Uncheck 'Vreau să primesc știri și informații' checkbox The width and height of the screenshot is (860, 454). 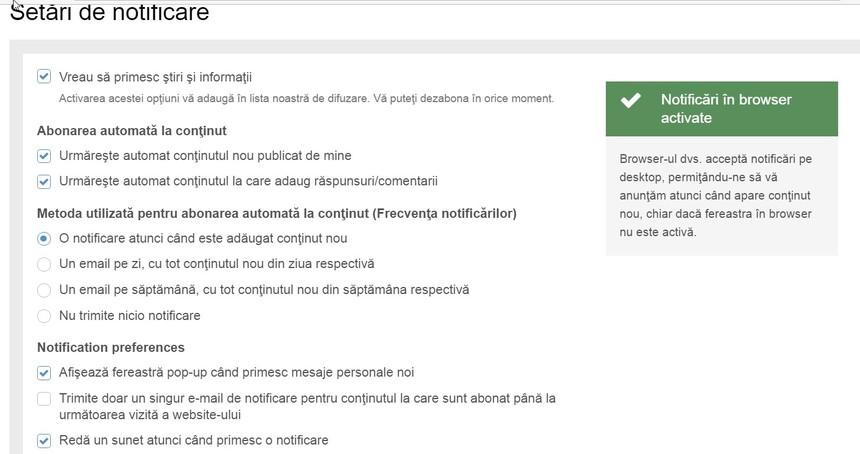[44, 76]
